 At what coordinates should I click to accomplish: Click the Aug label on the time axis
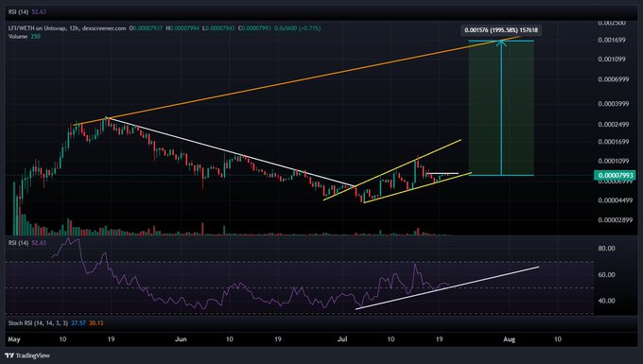pyautogui.click(x=509, y=339)
